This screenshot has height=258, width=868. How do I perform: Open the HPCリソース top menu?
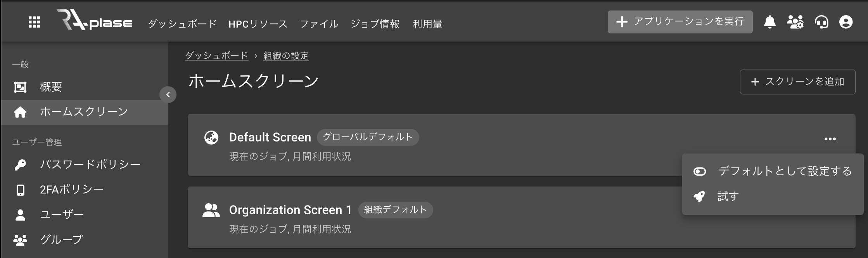258,24
